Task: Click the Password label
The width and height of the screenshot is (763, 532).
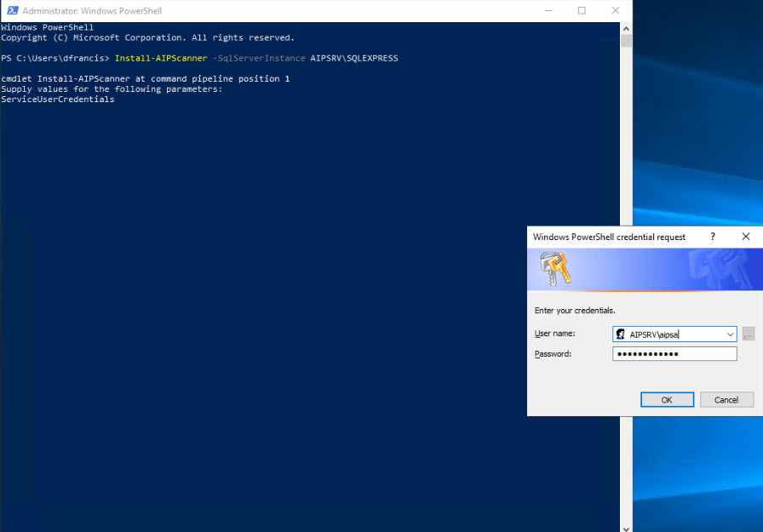Action: pyautogui.click(x=553, y=354)
